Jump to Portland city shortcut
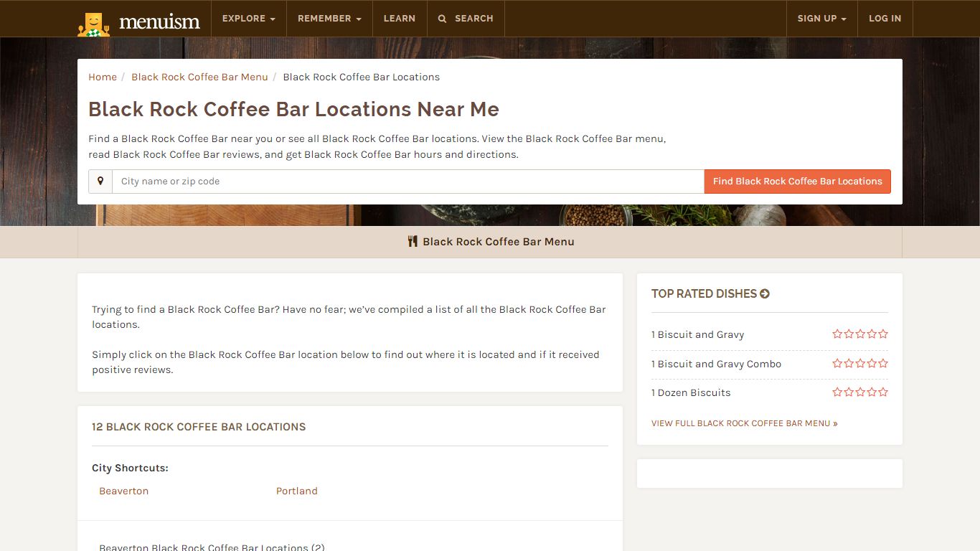This screenshot has height=551, width=980. pos(297,491)
